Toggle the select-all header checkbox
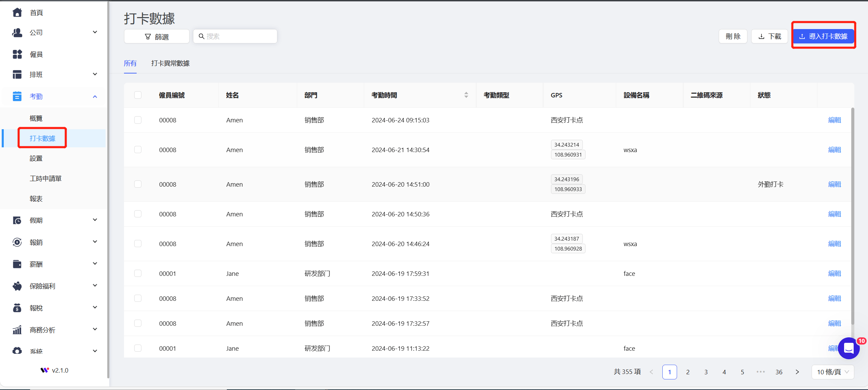Screen dimensions: 868x390 point(138,95)
